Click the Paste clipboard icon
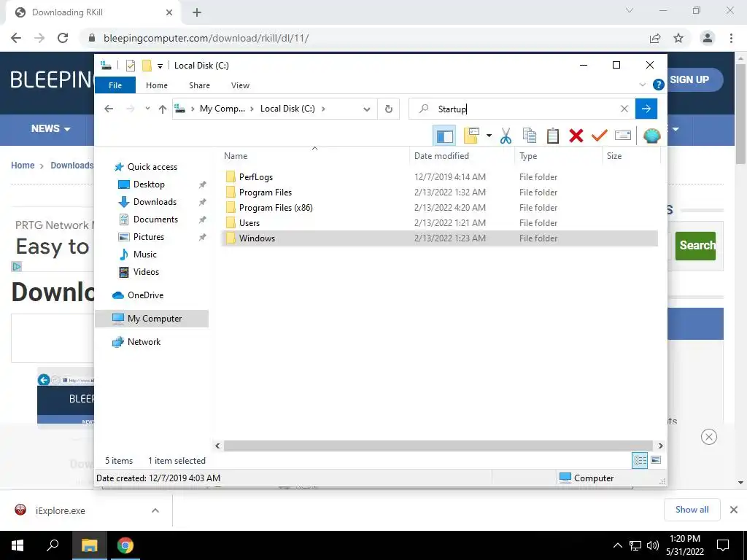The height and width of the screenshot is (560, 747). pyautogui.click(x=553, y=136)
